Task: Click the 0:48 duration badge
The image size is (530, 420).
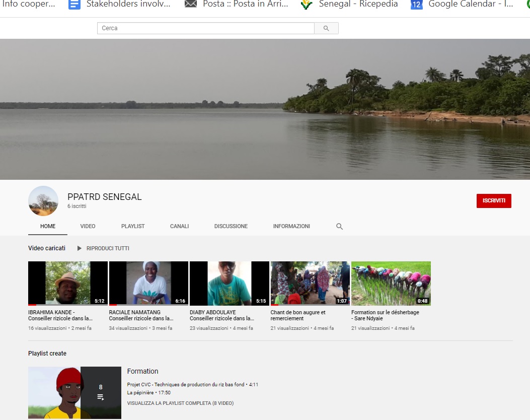Action: pyautogui.click(x=422, y=301)
